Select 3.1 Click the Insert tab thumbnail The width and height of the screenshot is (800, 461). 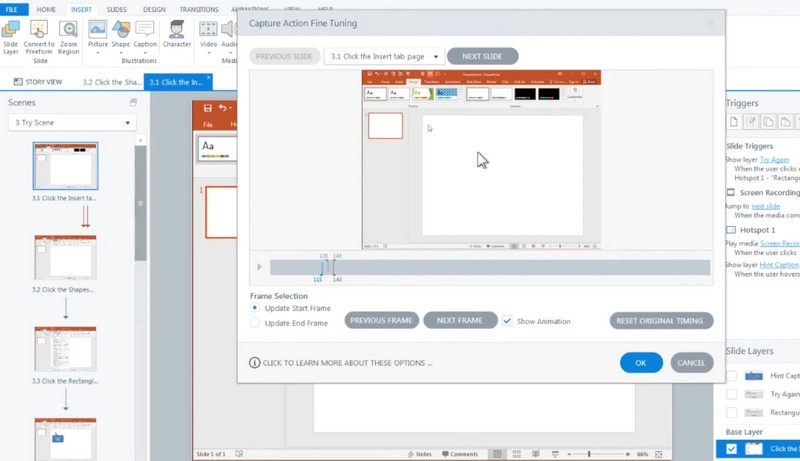click(65, 166)
